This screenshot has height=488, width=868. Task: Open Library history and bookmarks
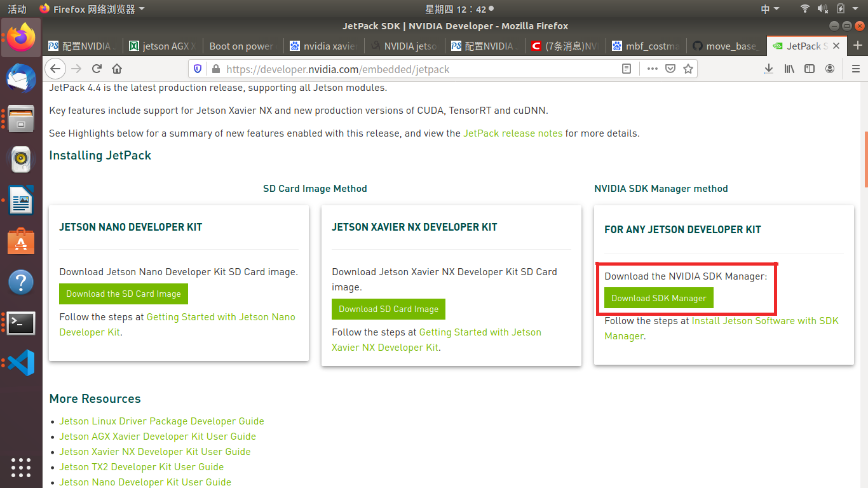[789, 69]
